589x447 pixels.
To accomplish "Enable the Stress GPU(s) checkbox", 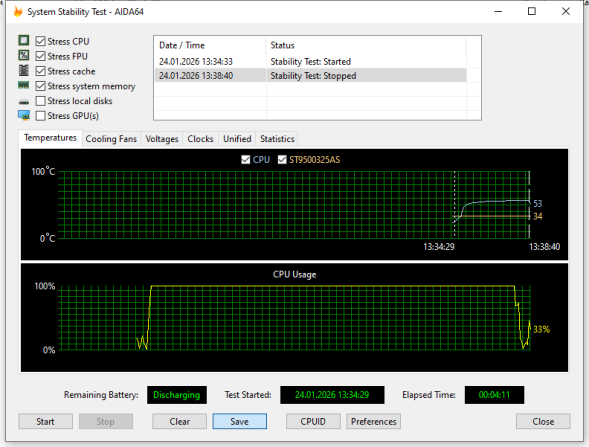I will 41,116.
